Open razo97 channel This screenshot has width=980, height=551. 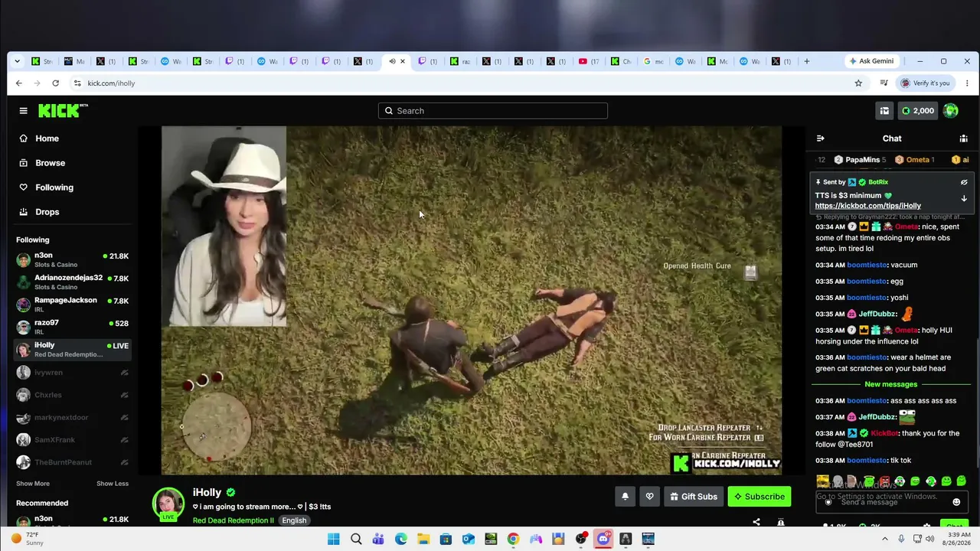(73, 327)
